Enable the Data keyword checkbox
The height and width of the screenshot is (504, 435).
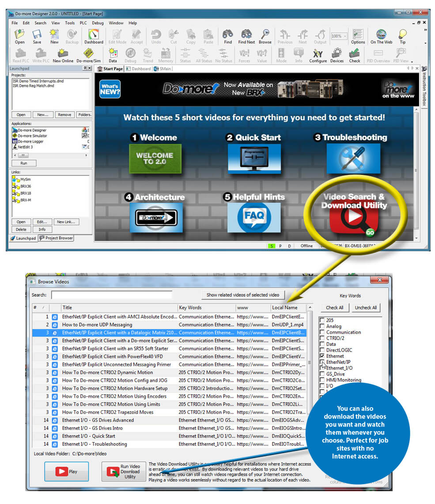322,344
